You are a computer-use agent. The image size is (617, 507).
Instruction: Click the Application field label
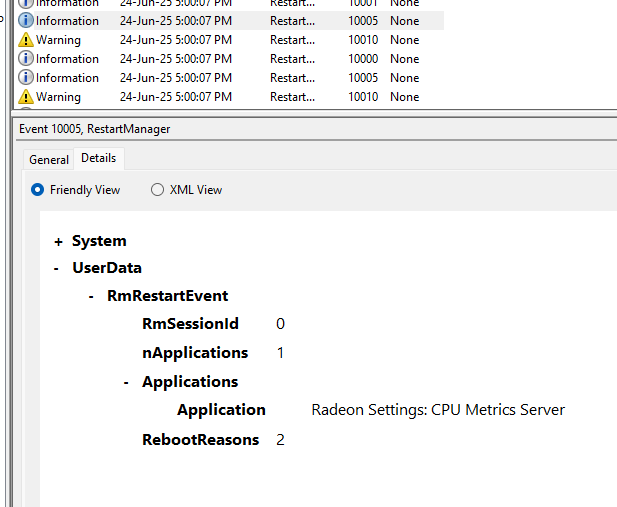(222, 410)
